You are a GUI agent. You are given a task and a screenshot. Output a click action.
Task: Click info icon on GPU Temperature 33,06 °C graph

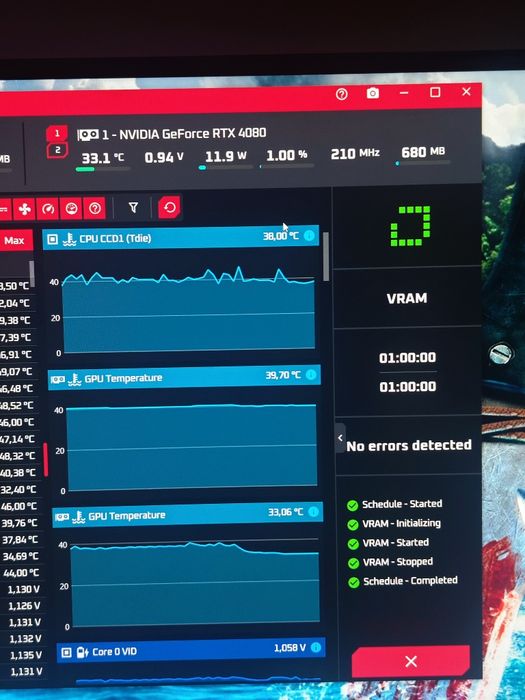(x=313, y=512)
